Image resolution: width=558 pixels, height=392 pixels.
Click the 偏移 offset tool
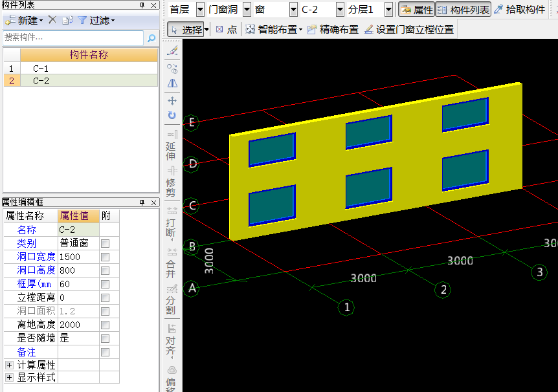click(x=172, y=378)
